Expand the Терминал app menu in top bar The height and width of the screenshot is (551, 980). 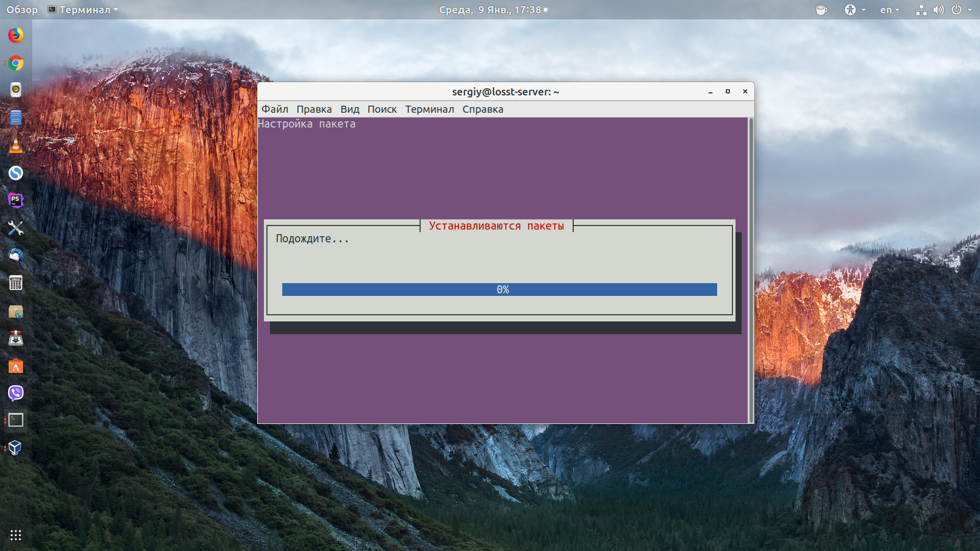coord(83,10)
